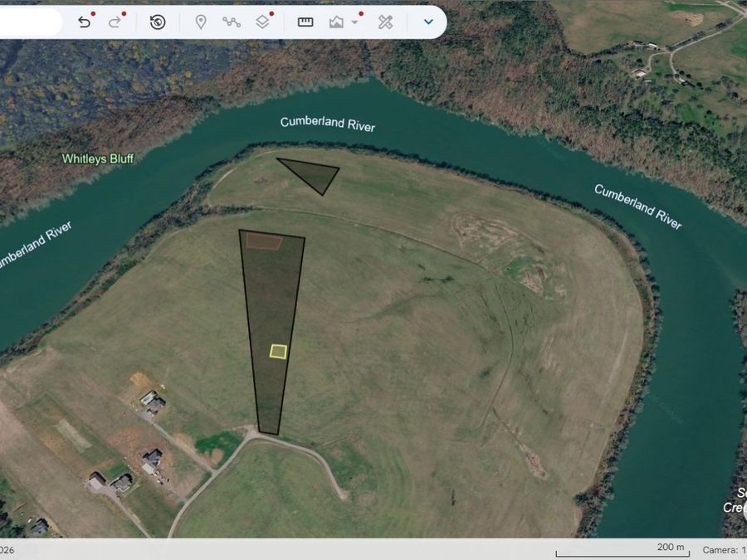Screen dimensions: 747x560
Task: Open historical imagery clock-globe icon
Action: tap(158, 22)
